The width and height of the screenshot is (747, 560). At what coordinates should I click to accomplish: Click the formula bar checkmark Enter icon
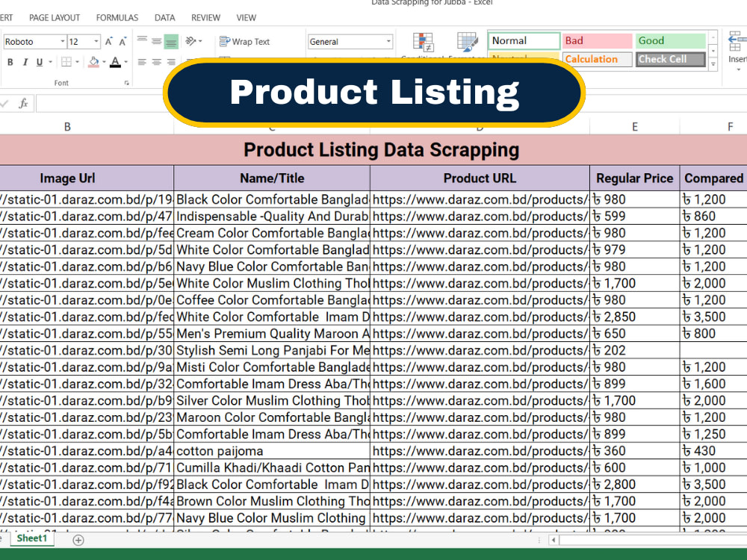coord(4,103)
